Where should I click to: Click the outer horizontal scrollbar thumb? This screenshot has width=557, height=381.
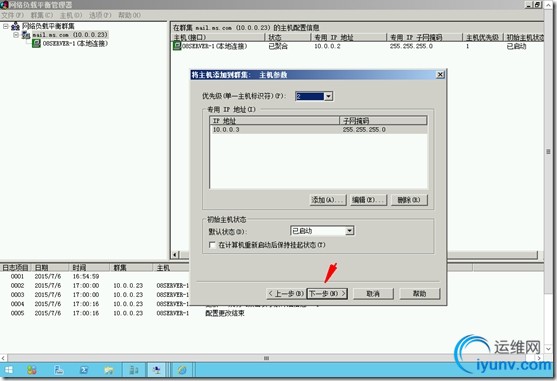point(266,358)
